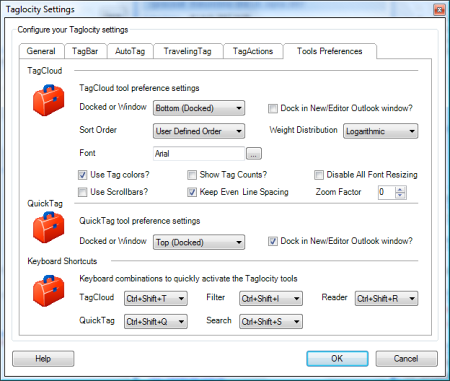
Task: Expand the Weight Distribution dropdown
Action: click(x=380, y=131)
